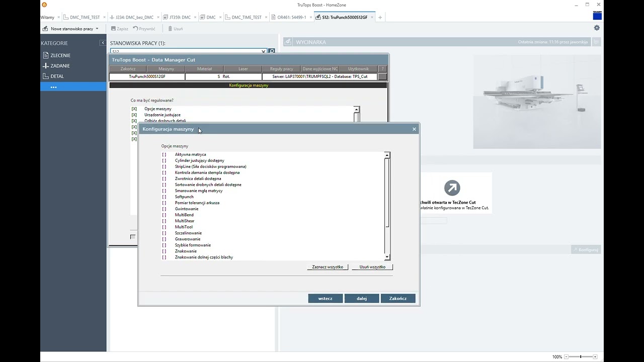The width and height of the screenshot is (644, 362).
Task: Click the S12 search input field
Action: tap(185, 51)
